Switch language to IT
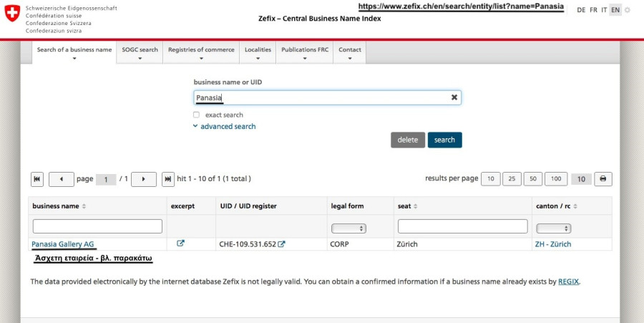This screenshot has width=644, height=323. click(604, 10)
